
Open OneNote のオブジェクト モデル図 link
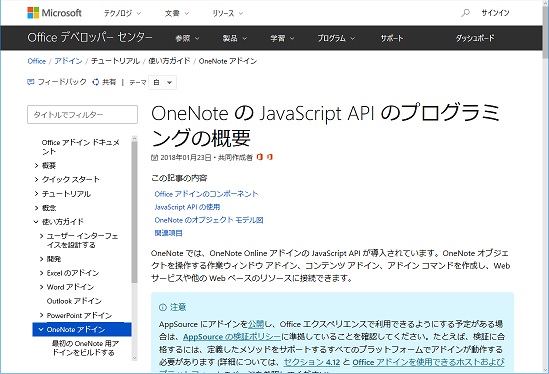(209, 220)
